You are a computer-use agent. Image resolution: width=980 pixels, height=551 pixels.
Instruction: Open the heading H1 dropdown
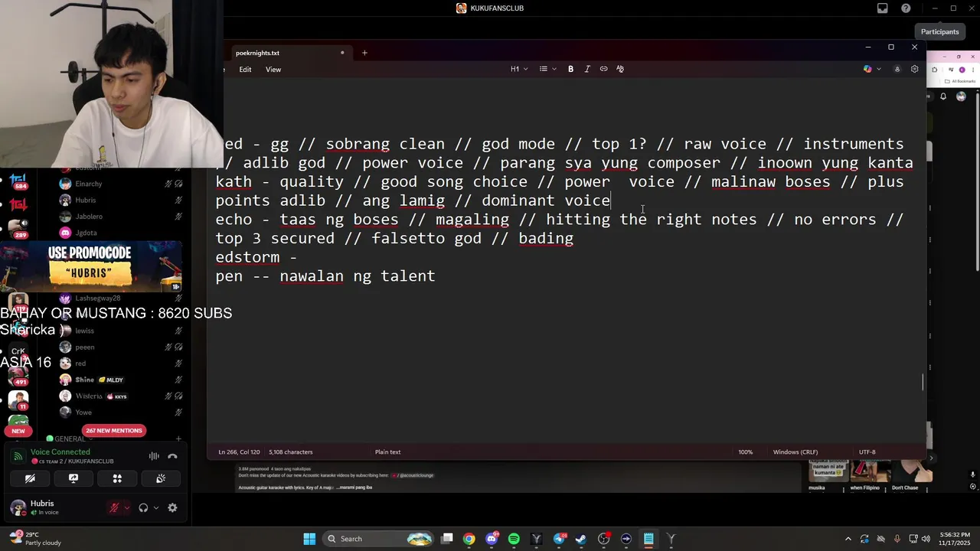point(518,69)
